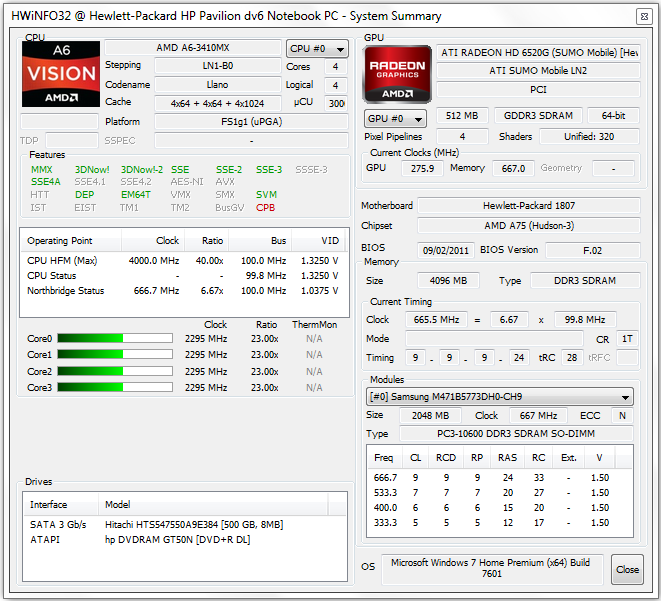
Task: Click the module size 2048 MB field
Action: pyautogui.click(x=430, y=416)
